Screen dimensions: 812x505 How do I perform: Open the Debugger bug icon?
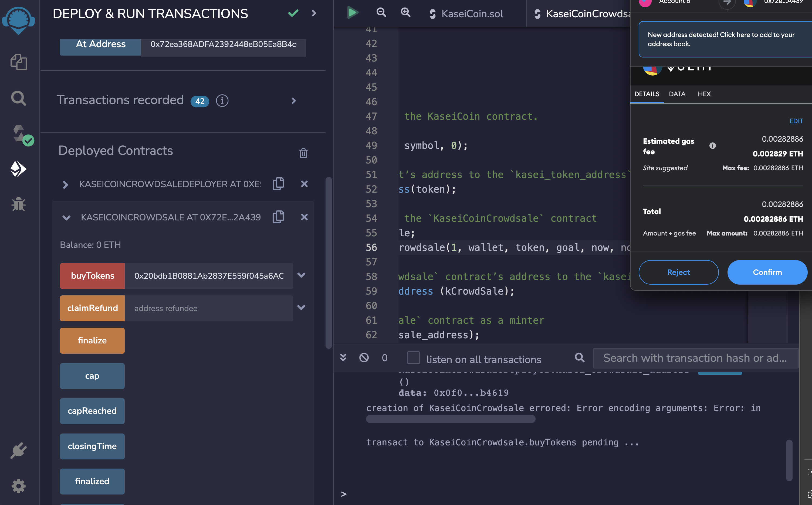tap(18, 204)
